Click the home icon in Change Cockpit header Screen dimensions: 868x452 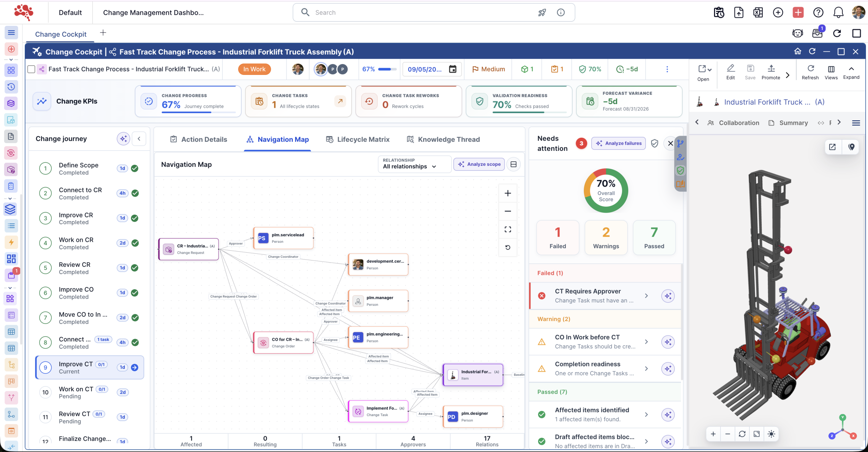click(x=797, y=51)
